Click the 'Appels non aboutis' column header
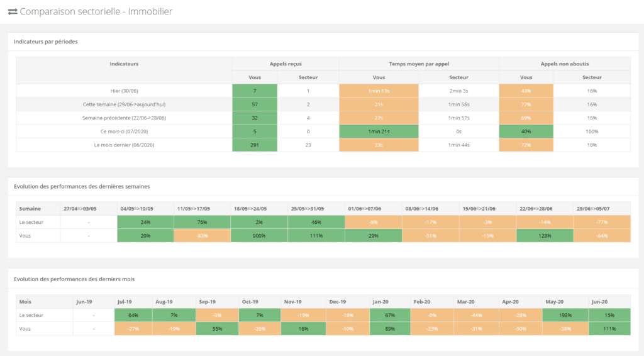Image resolution: width=644 pixels, height=356 pixels. point(565,64)
